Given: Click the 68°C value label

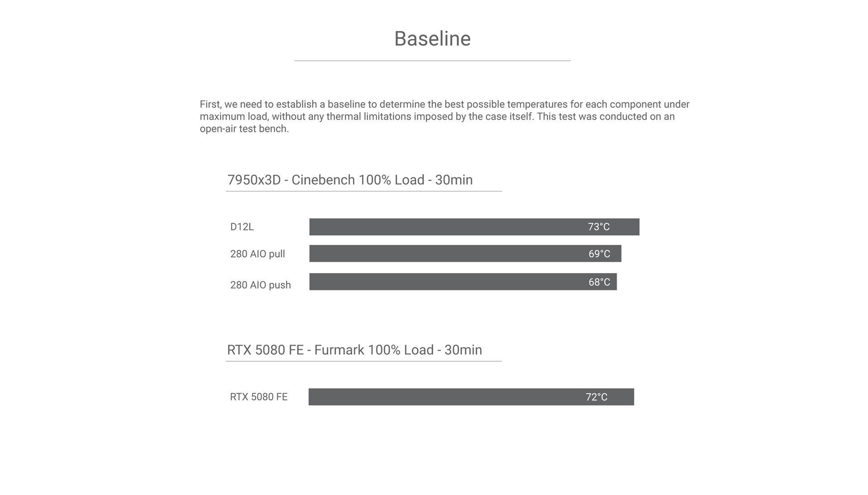Looking at the screenshot, I should (599, 282).
